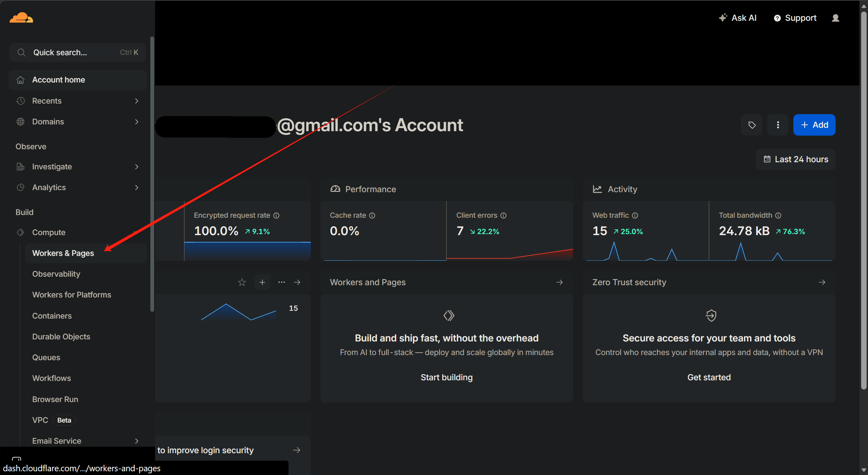Viewport: 868px width, 475px height.
Task: Open the ellipsis menu beside the plus
Action: click(281, 282)
